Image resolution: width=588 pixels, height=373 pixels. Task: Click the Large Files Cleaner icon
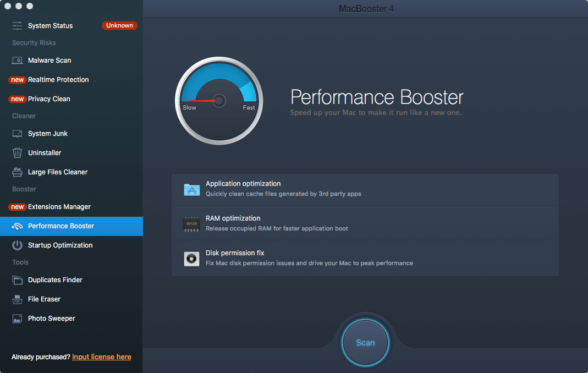[18, 172]
